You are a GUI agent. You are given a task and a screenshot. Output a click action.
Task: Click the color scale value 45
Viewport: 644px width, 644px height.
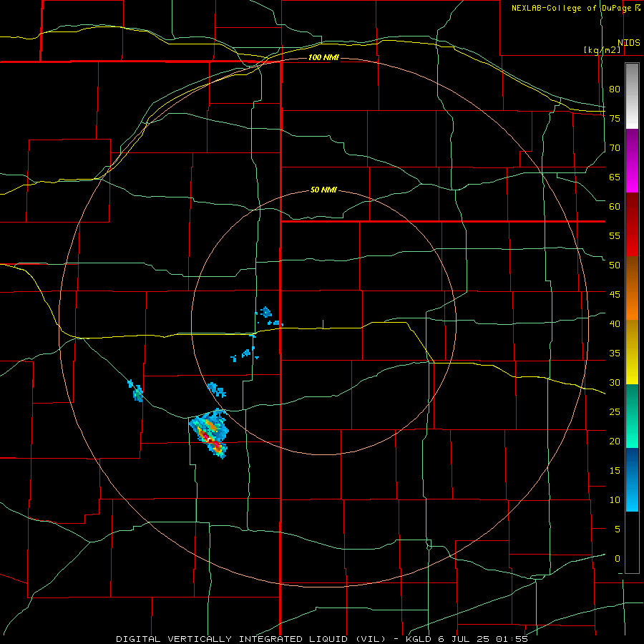pos(615,295)
